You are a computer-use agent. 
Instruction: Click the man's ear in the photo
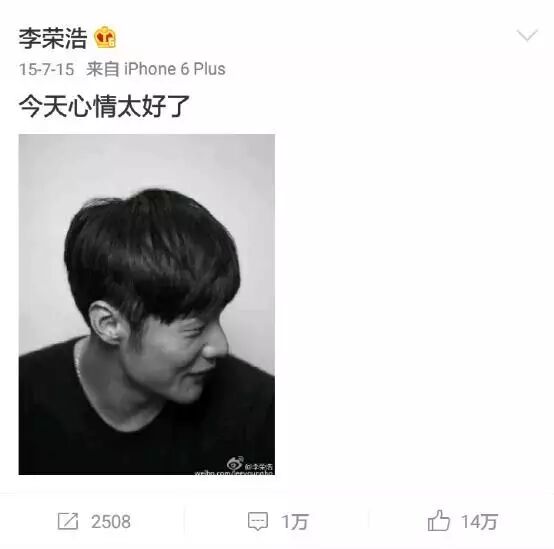tap(104, 323)
